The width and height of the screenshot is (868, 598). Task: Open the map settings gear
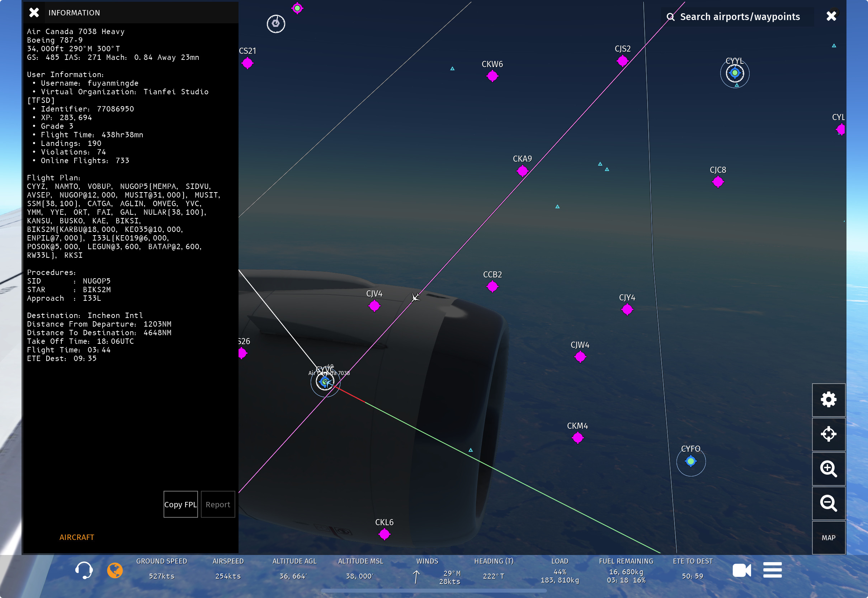point(828,399)
